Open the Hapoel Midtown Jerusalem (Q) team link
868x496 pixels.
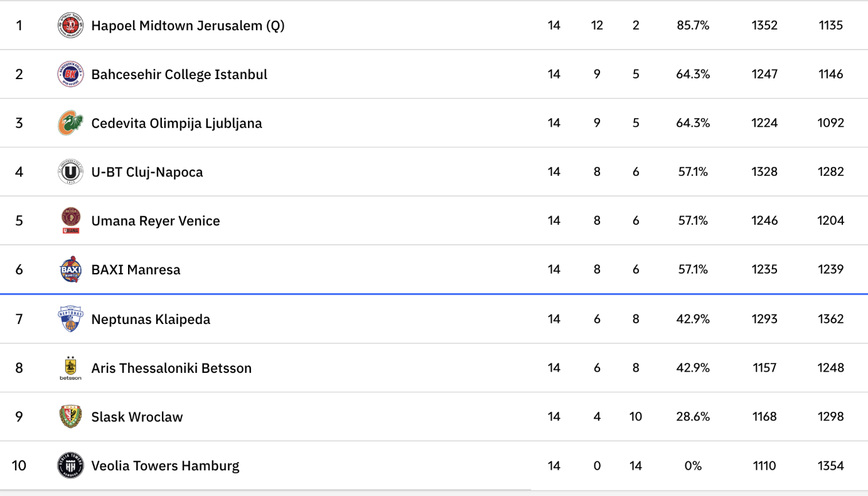point(188,26)
